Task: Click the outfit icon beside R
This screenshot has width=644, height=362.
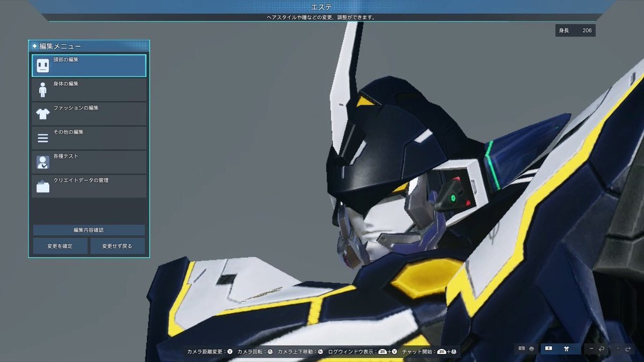Action: [x=566, y=349]
